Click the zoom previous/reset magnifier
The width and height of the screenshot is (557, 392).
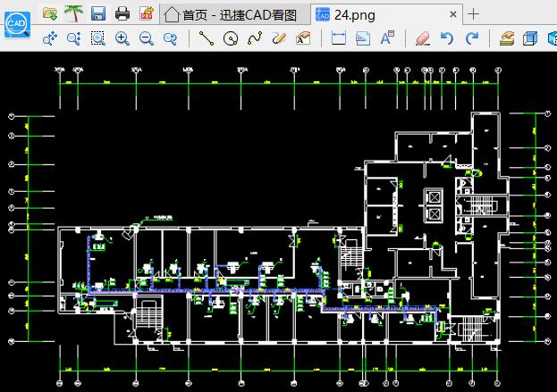pos(170,38)
